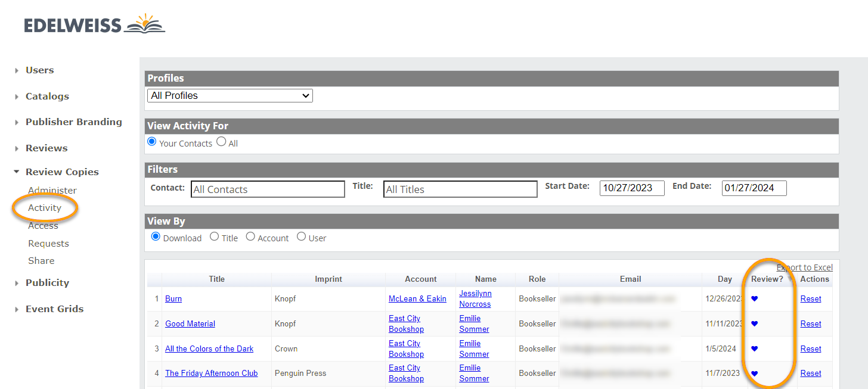Open All the Colors of the Dark link

209,349
